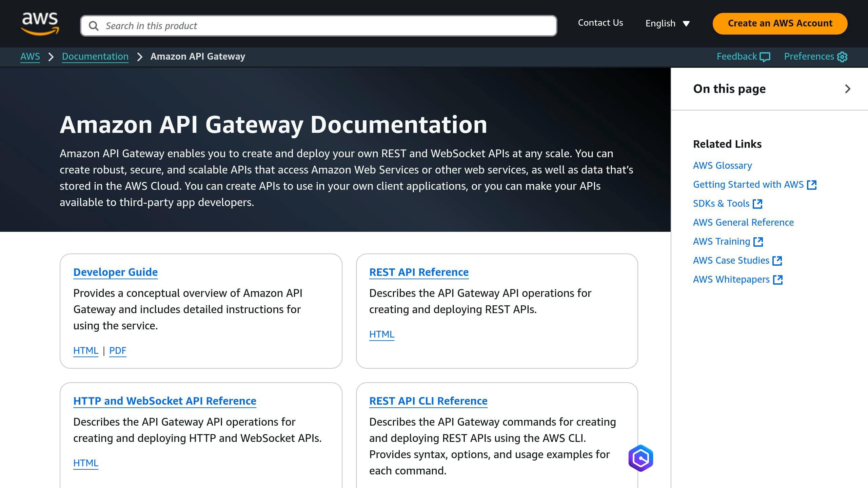Click the Feedback speech bubble icon
This screenshot has height=488, width=868.
pyautogui.click(x=765, y=57)
